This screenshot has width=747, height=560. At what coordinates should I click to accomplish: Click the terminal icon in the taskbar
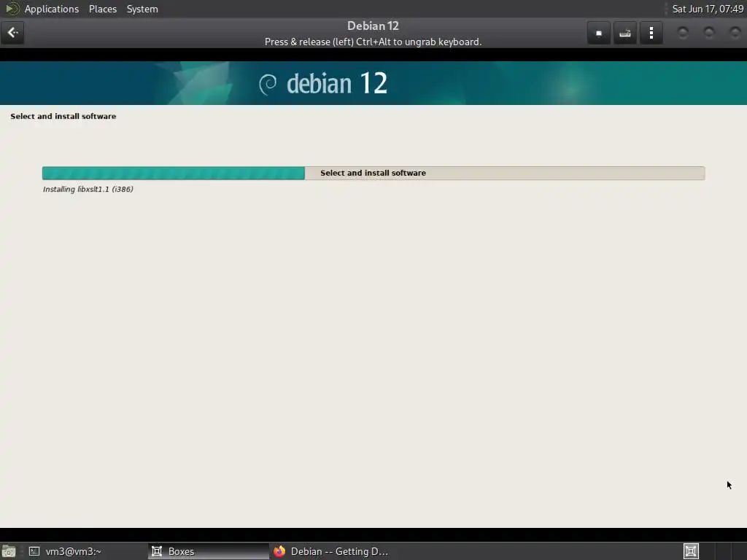34,551
